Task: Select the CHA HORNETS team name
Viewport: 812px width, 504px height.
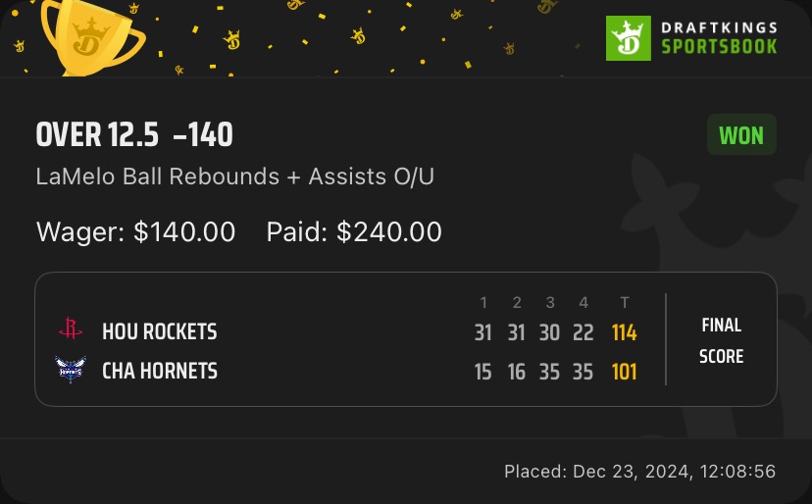Action: [160, 371]
